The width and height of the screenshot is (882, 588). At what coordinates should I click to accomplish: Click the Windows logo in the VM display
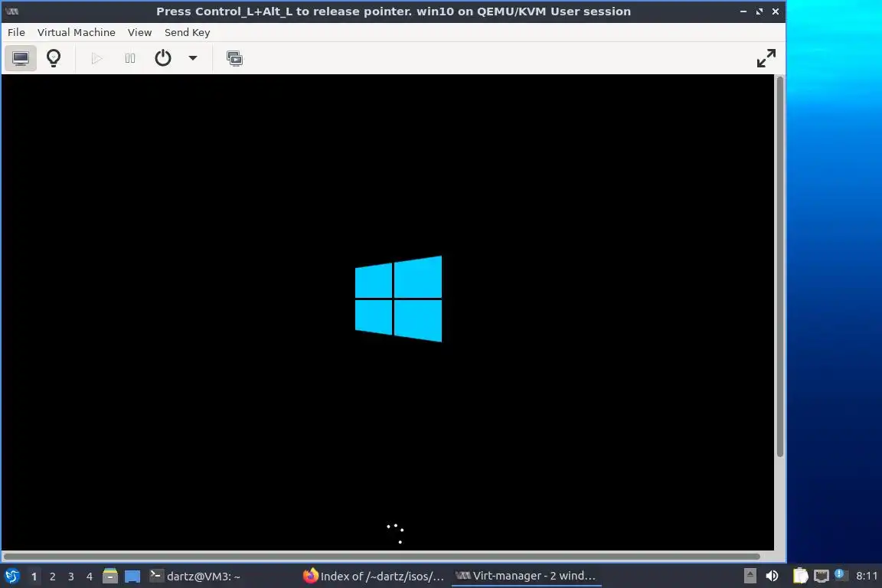click(x=398, y=299)
